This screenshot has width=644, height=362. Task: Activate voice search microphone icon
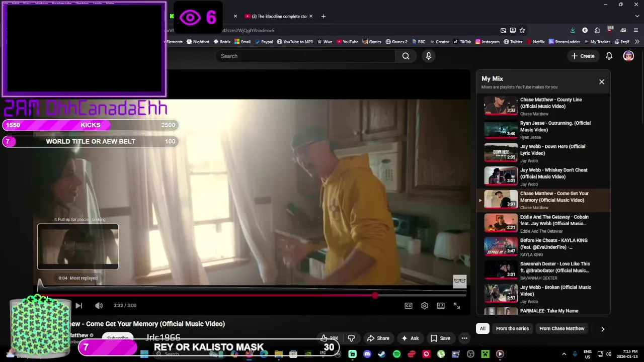429,56
